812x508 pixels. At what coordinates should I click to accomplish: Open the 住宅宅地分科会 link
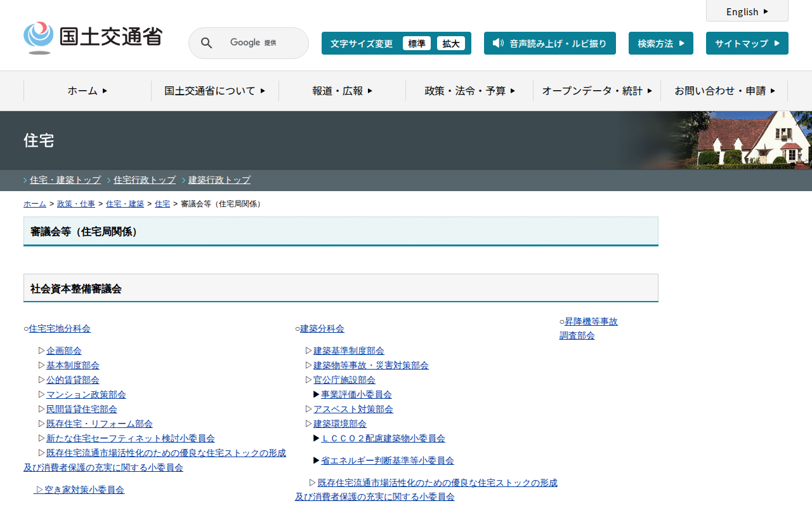(x=60, y=328)
